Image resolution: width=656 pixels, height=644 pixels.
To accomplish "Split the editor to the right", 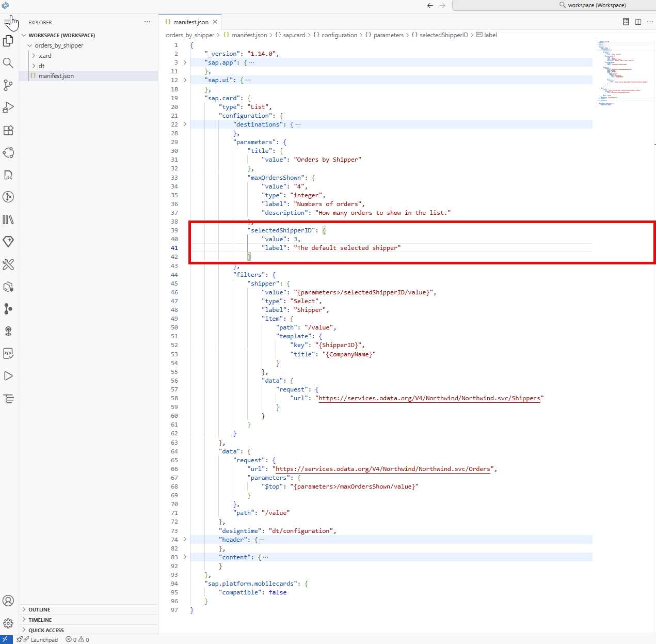I will [x=638, y=22].
